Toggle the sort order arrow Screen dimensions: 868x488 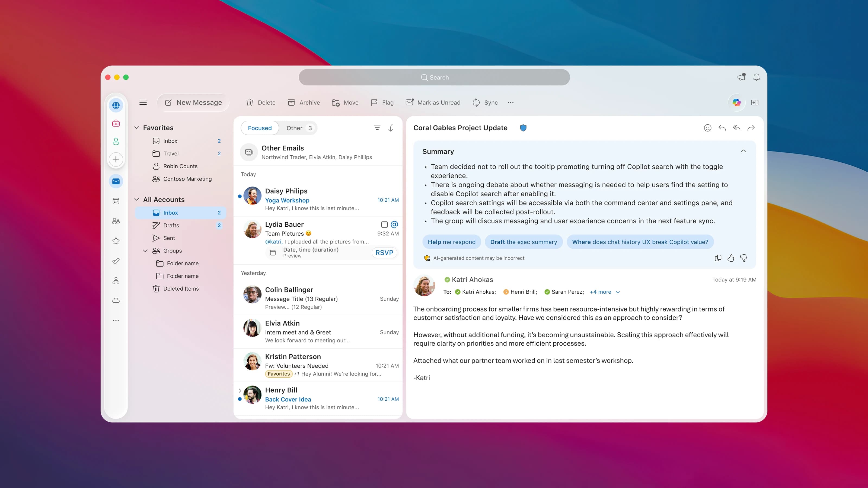point(391,128)
